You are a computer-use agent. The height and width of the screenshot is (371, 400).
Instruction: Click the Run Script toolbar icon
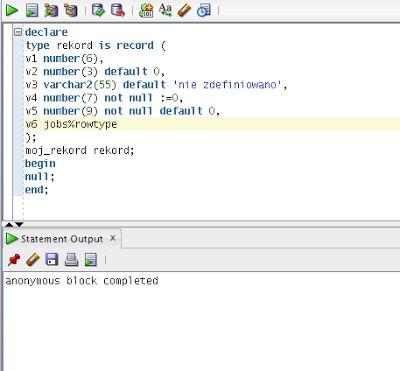point(32,10)
